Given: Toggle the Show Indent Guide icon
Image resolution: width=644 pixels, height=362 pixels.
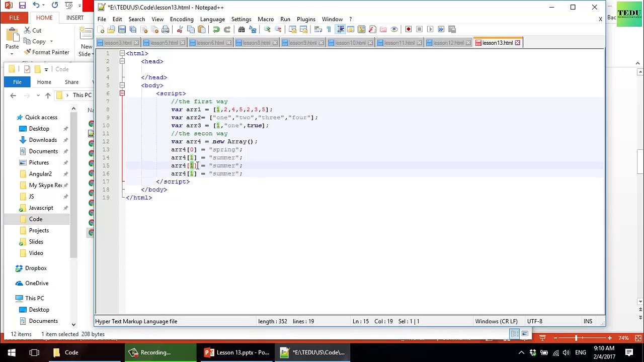Looking at the screenshot, I should 340,30.
